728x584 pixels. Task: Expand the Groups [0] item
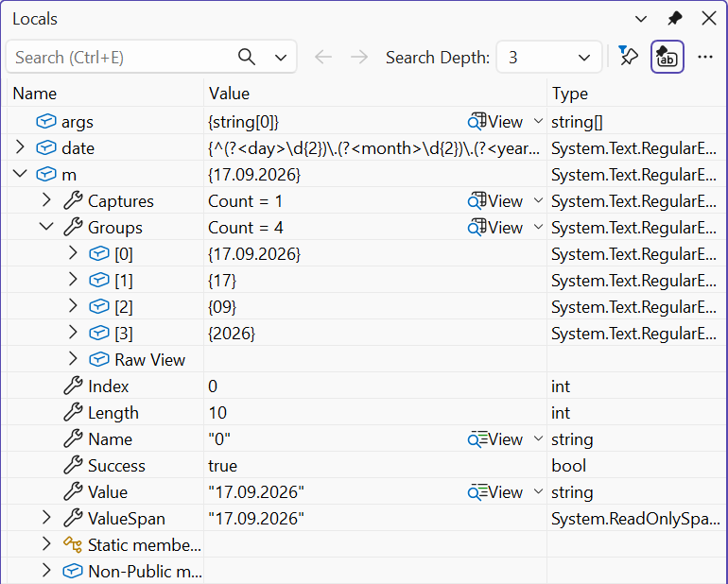(73, 253)
